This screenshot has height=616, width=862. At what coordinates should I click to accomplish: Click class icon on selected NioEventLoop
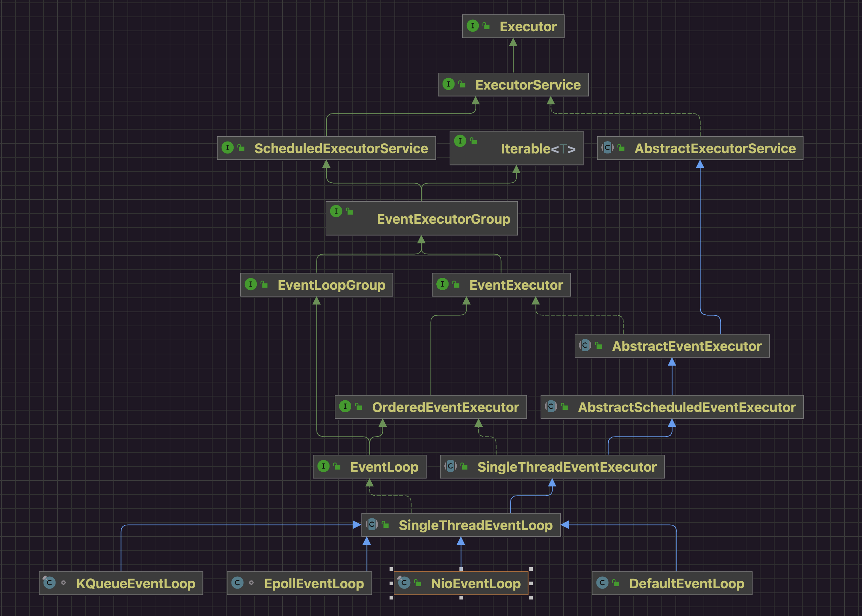pyautogui.click(x=404, y=582)
